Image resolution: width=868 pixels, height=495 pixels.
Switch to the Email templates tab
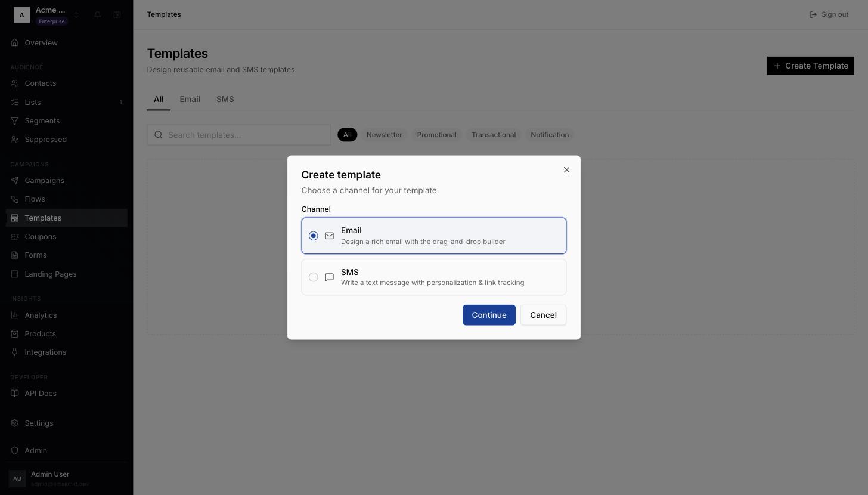(x=190, y=100)
